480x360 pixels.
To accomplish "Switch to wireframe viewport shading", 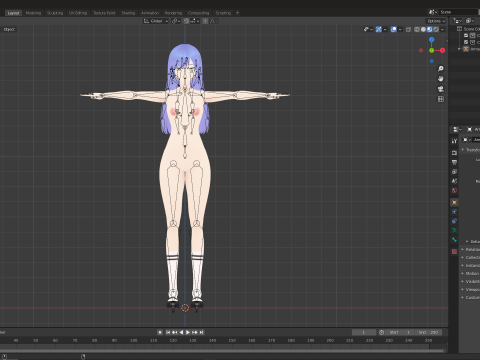I will coord(417,29).
